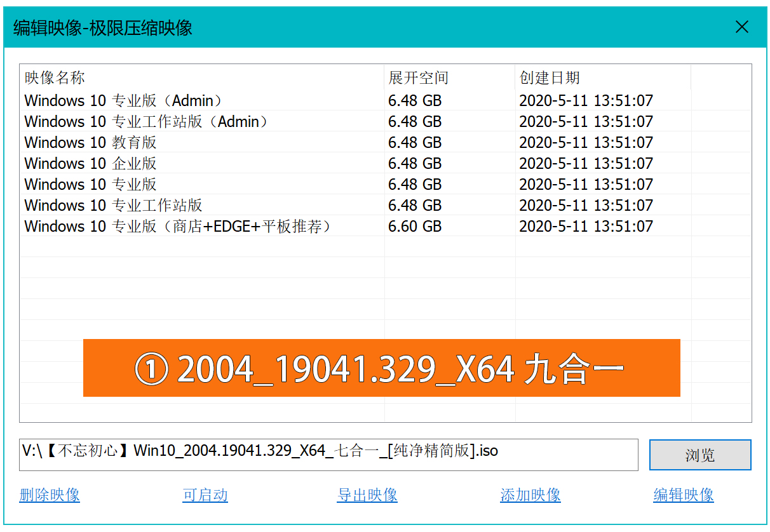Open the 导出映像 link
This screenshot has height=532, width=770.
click(367, 495)
